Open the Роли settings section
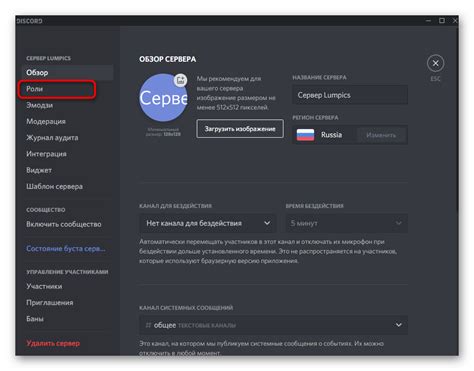474x371 pixels. [57, 89]
